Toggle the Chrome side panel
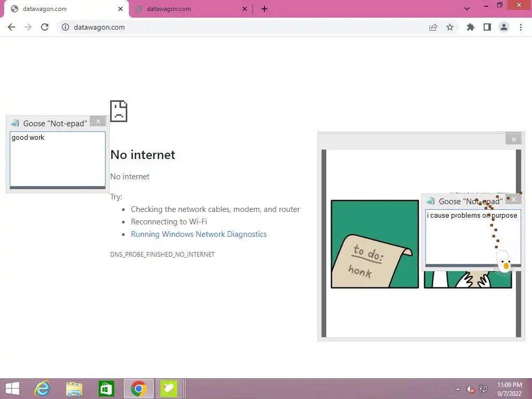The height and width of the screenshot is (399, 532). (487, 27)
